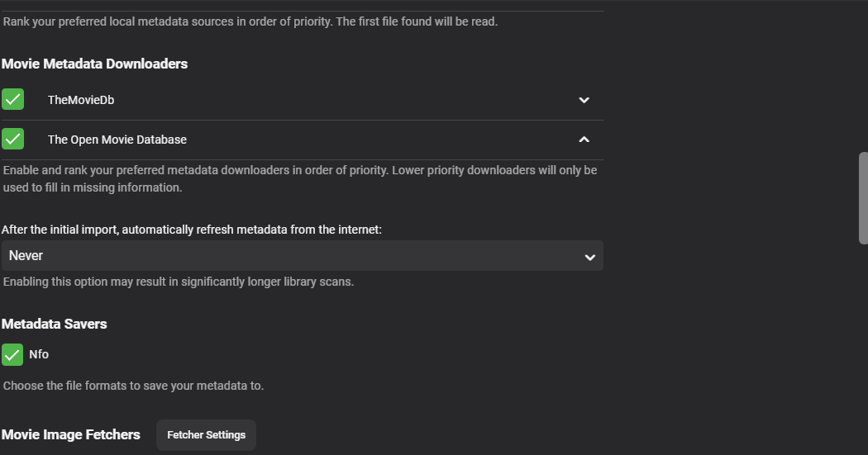Move The Open Movie Database up
868x455 pixels.
(x=584, y=140)
